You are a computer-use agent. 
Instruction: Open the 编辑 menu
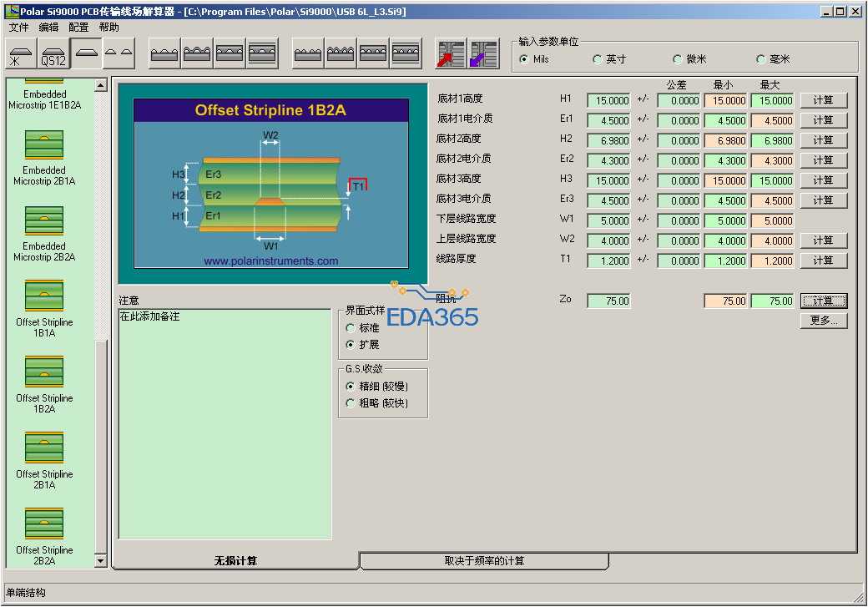tap(48, 28)
